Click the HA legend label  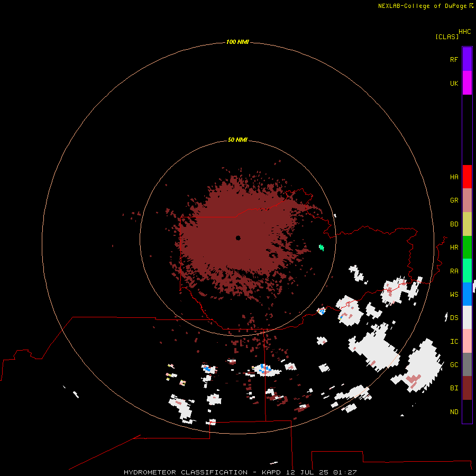pos(454,177)
